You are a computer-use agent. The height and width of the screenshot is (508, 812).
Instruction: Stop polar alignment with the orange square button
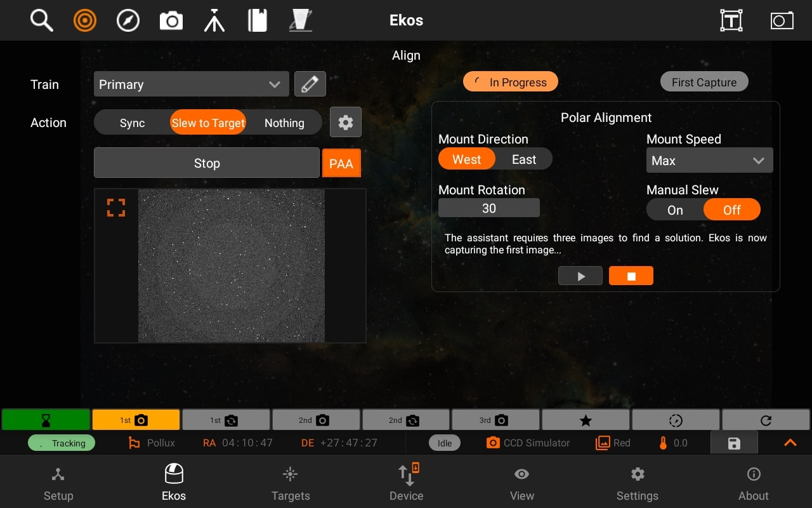coord(631,276)
